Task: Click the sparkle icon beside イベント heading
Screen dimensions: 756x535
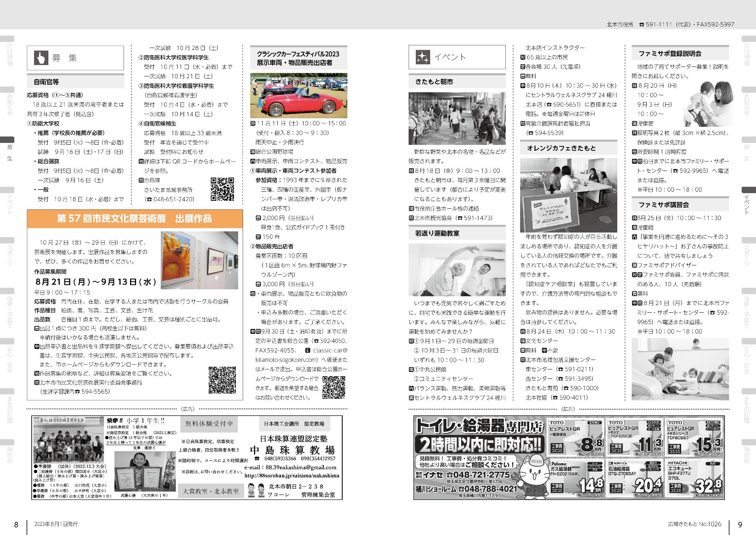Action: point(423,57)
